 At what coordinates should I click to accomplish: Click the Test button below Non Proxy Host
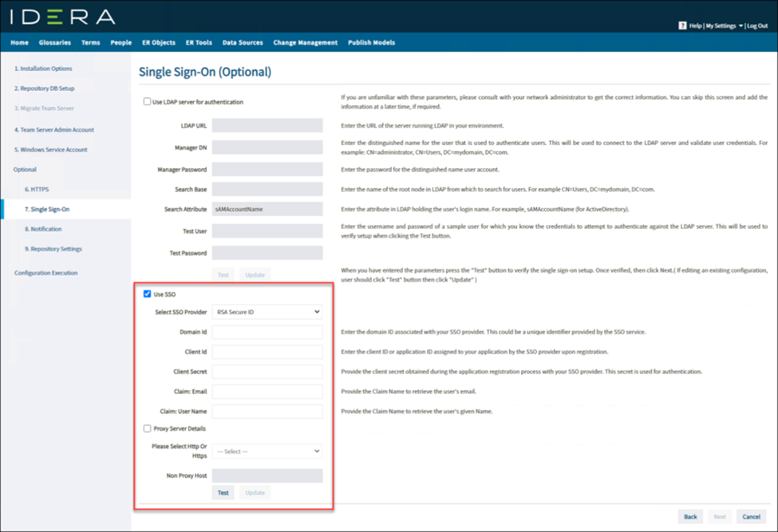(223, 492)
